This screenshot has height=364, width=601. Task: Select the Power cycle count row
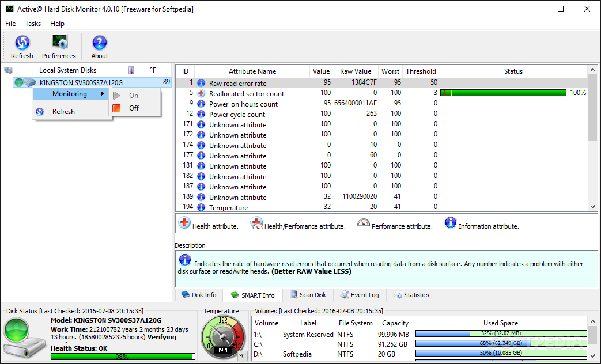381,114
